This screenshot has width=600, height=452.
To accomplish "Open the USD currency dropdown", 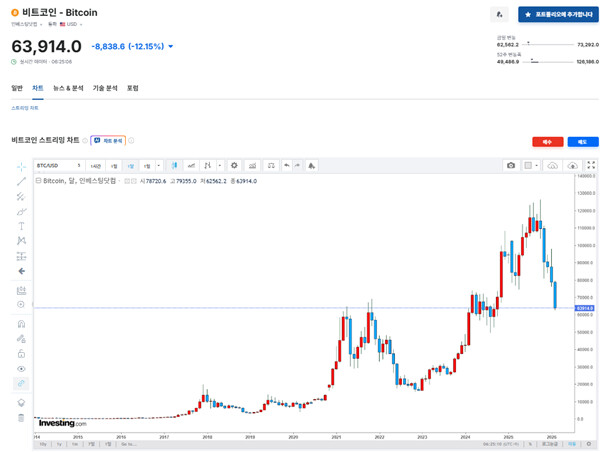I will [x=71, y=24].
